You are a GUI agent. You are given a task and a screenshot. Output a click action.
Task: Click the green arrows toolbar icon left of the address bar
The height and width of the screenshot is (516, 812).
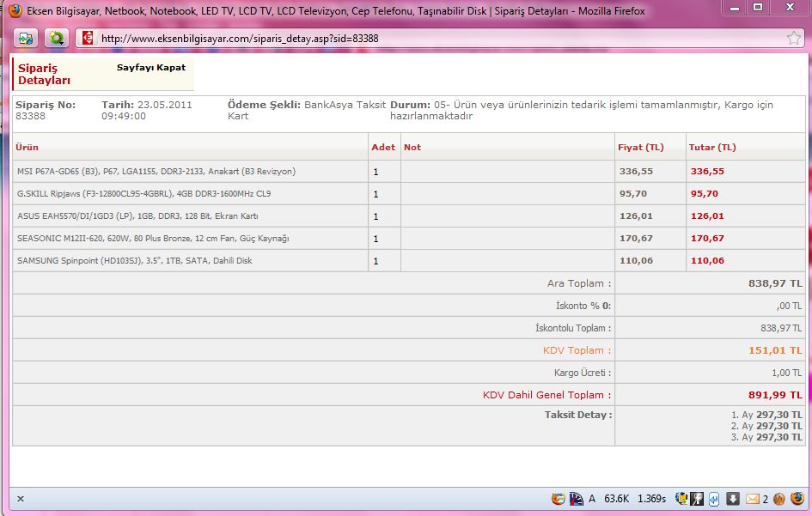pyautogui.click(x=26, y=39)
